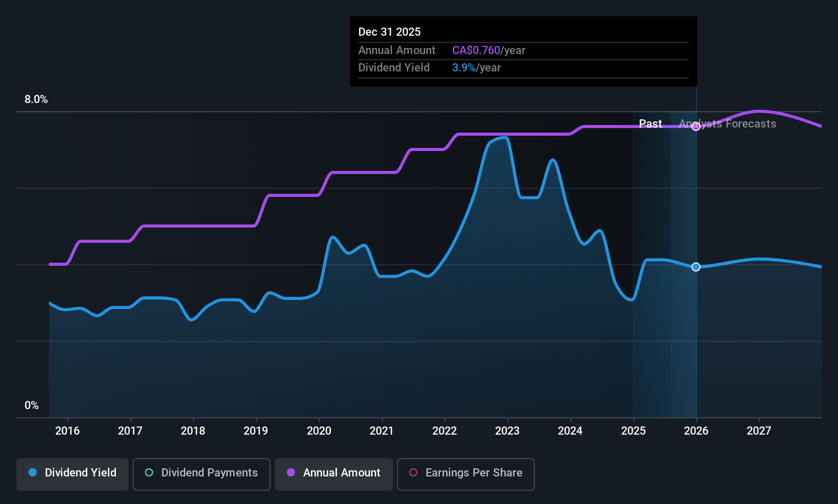Enable the Earnings Per Share series
Image resolution: width=838 pixels, height=504 pixels.
tap(466, 474)
